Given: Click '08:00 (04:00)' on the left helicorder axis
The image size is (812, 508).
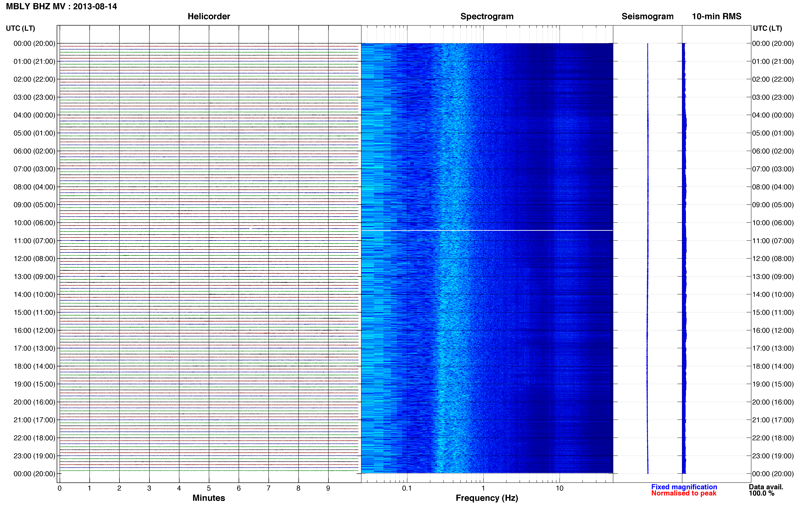Looking at the screenshot, I should coord(34,187).
